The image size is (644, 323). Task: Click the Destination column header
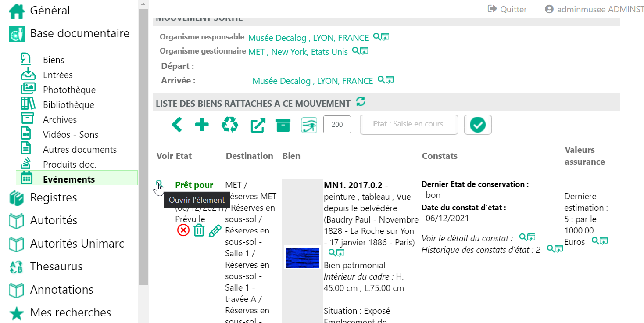(x=250, y=156)
